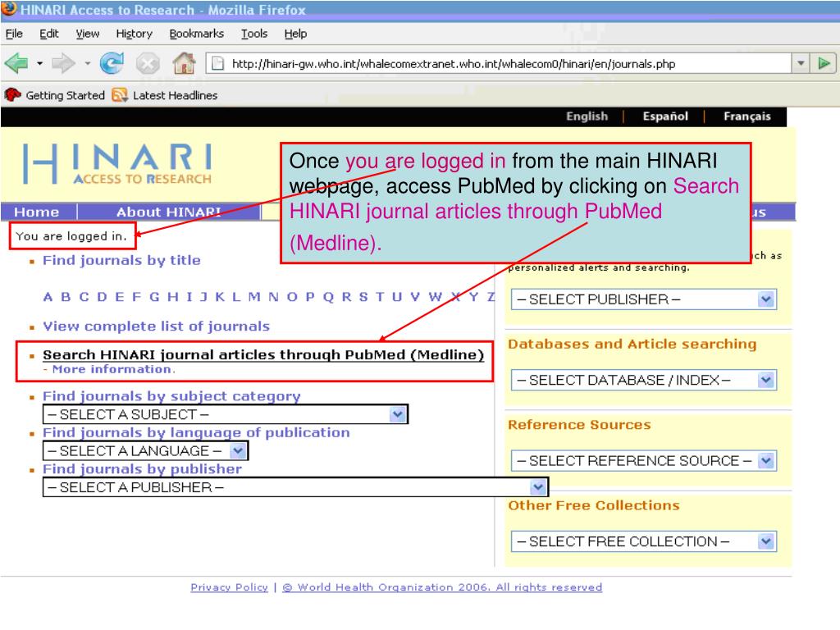This screenshot has width=840, height=630.
Task: Browse journals starting with letter W
Action: (436, 297)
